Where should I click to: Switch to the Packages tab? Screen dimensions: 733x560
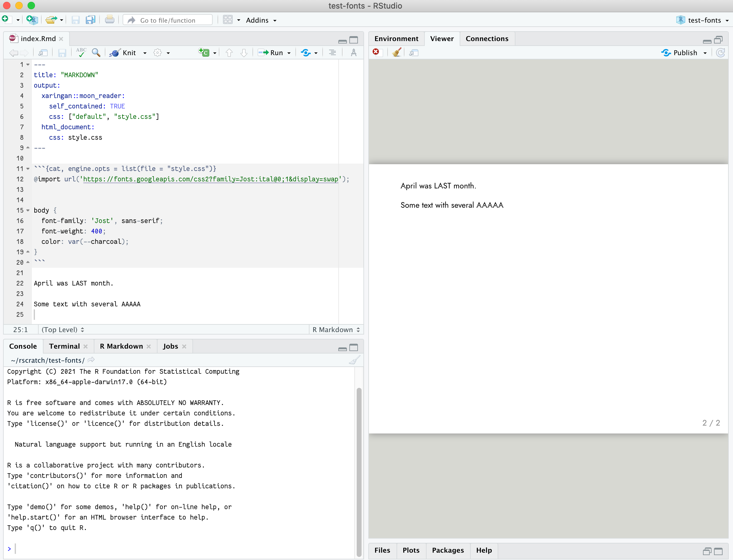tap(448, 551)
